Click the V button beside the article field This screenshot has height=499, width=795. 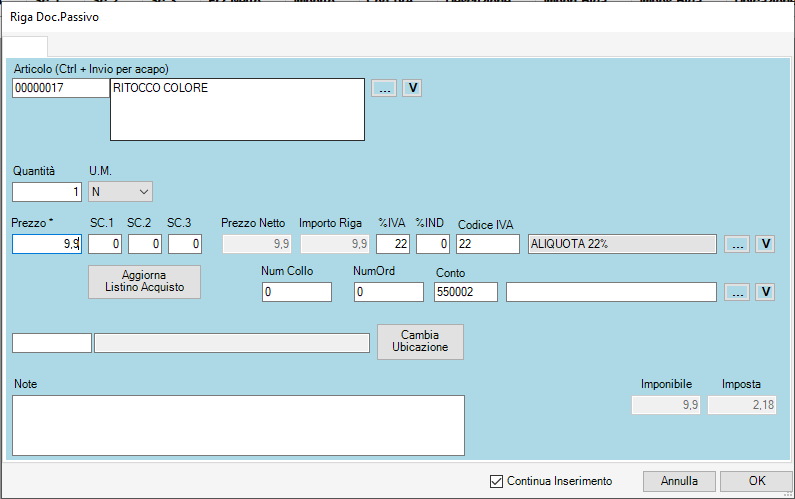(x=412, y=88)
